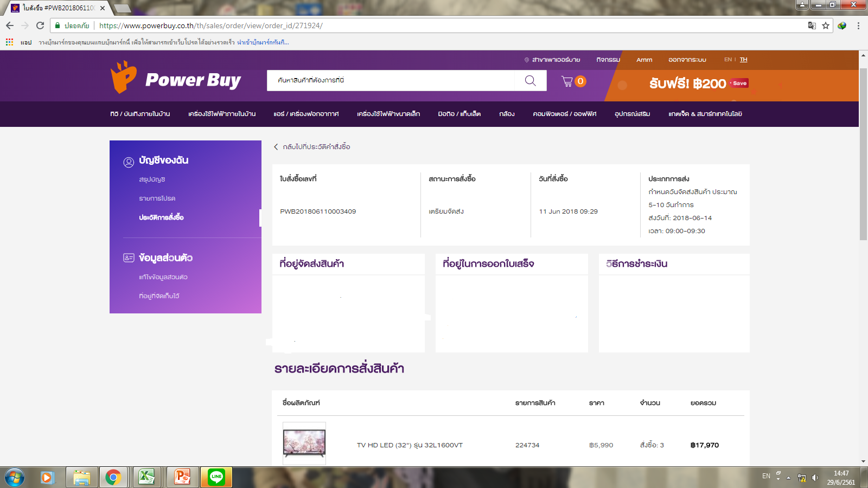Screen dimensions: 868x488
Task: Click the translate page icon
Action: point(812,25)
